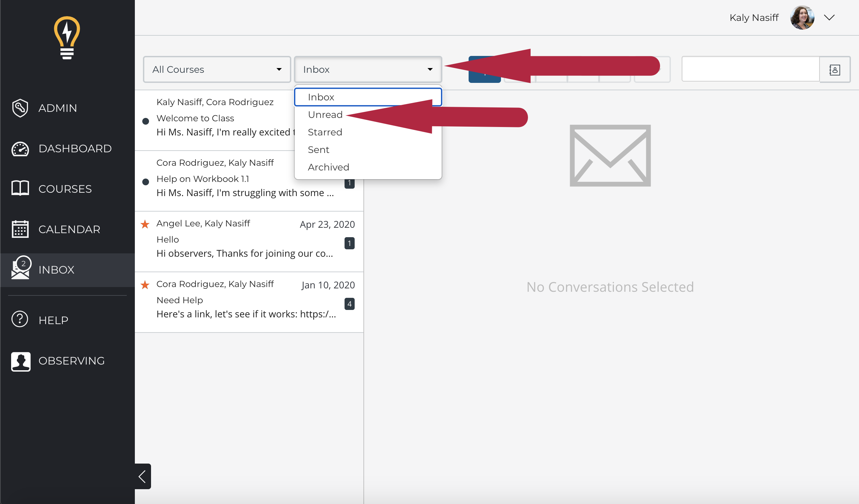Select Inbox in the dropdown list
859x504 pixels.
368,97
